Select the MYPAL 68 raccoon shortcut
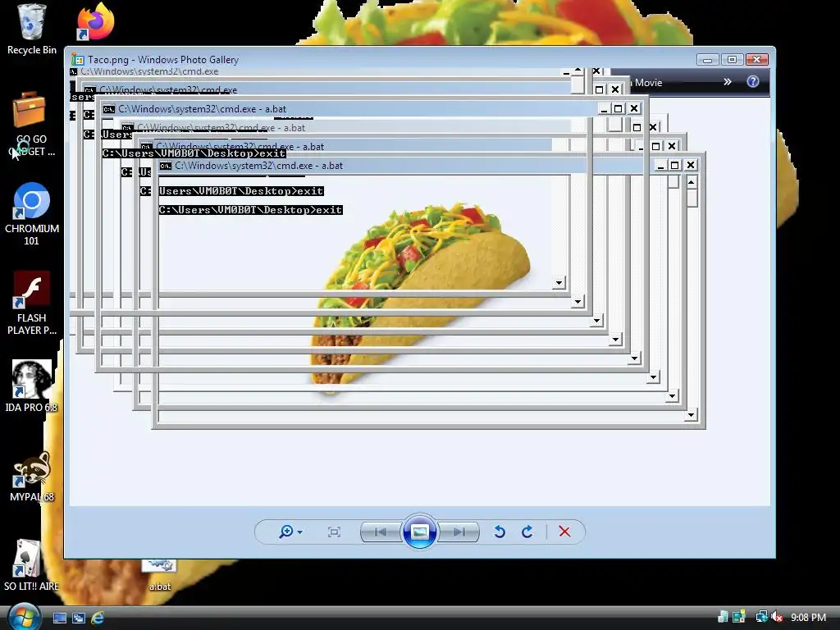The width and height of the screenshot is (840, 630). point(31,476)
